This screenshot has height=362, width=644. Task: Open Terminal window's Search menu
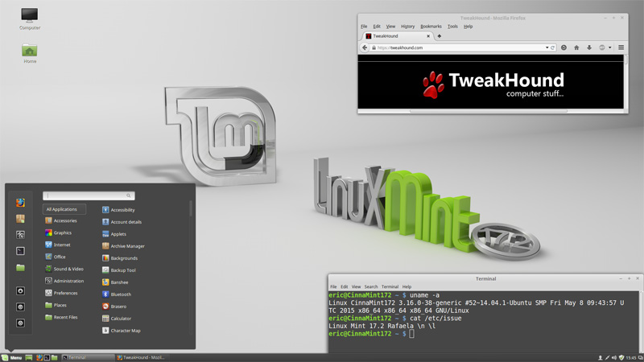(x=371, y=287)
